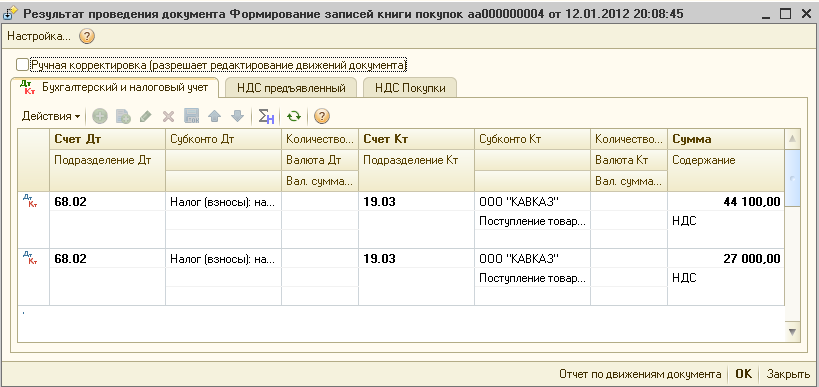This screenshot has height=387, width=819.
Task: Click the Дт/Кт icon of the 27 000,00 row
Action: click(x=30, y=257)
